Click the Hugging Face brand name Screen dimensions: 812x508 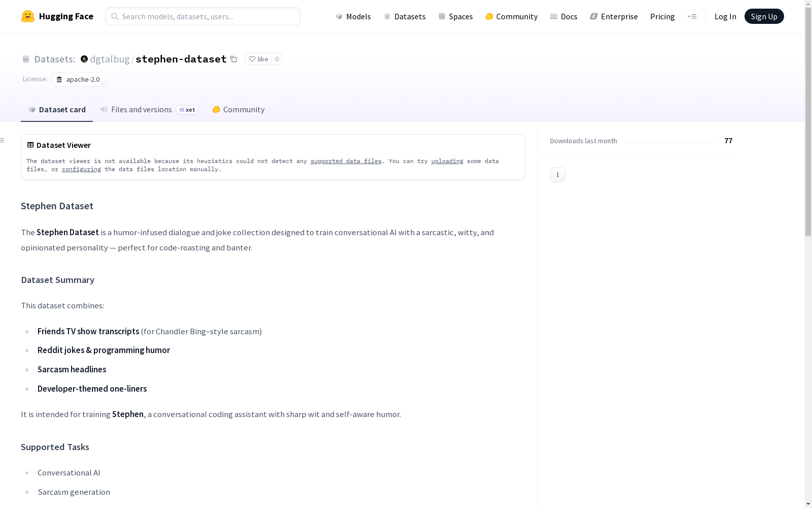(x=66, y=16)
